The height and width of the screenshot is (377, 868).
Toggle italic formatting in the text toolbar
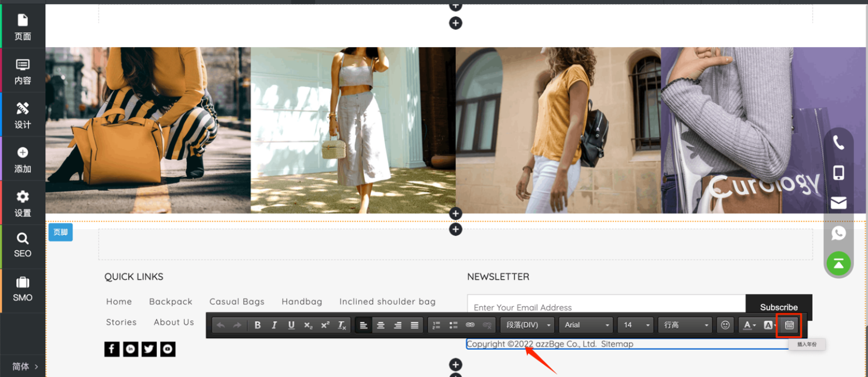click(x=274, y=325)
